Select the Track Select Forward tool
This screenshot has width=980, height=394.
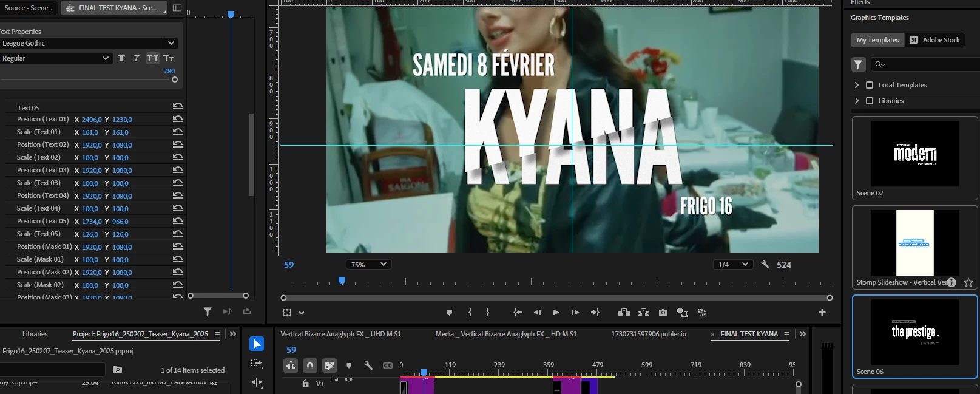257,363
